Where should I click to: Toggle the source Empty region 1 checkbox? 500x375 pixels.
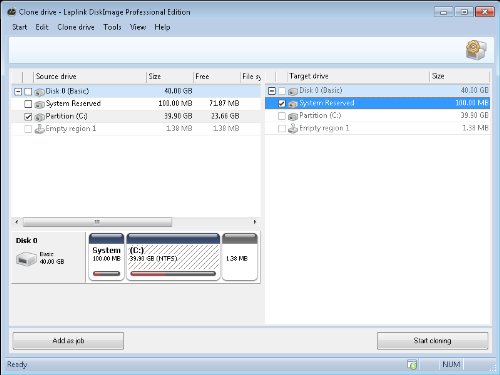pos(28,129)
